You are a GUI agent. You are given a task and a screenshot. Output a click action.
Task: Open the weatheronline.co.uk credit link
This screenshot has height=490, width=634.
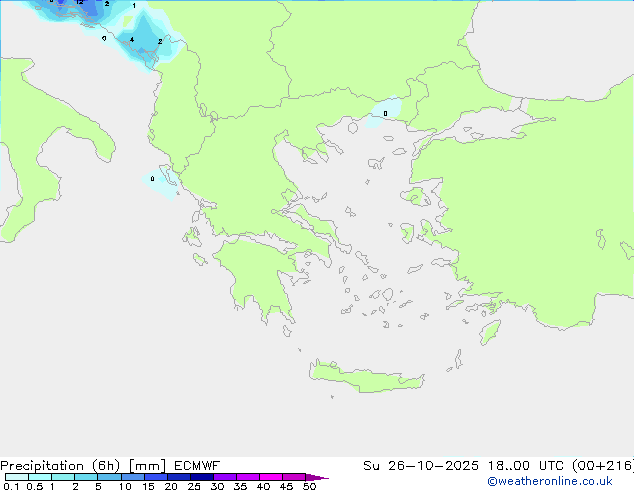click(x=550, y=481)
